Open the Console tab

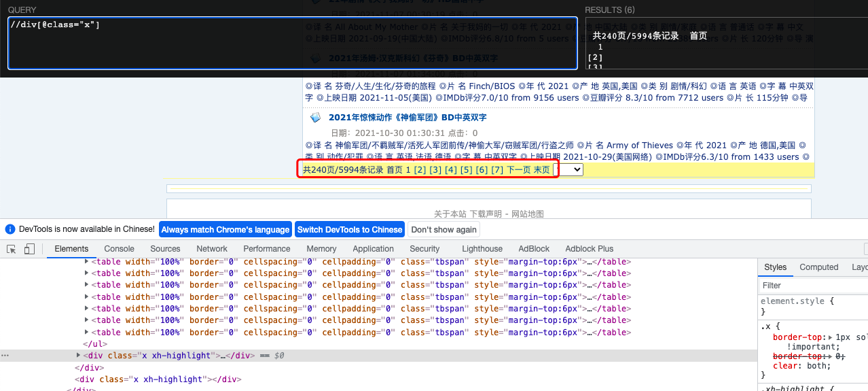[x=119, y=249]
